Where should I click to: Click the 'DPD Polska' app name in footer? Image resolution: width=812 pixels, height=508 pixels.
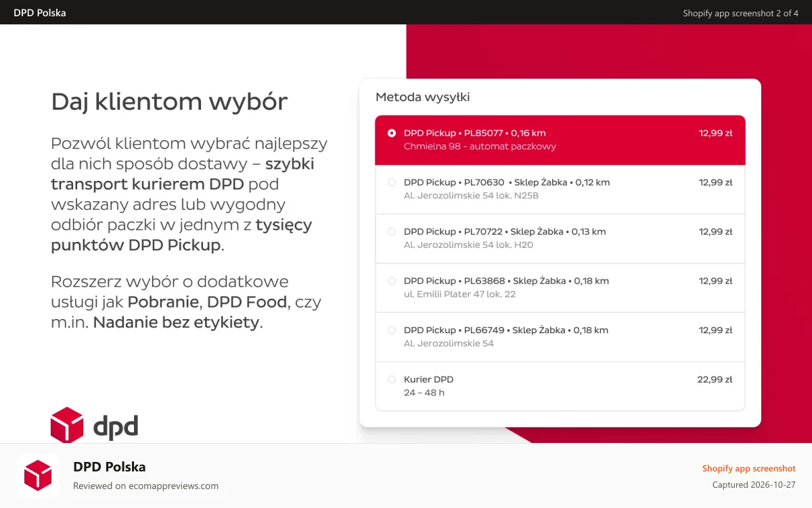point(110,467)
